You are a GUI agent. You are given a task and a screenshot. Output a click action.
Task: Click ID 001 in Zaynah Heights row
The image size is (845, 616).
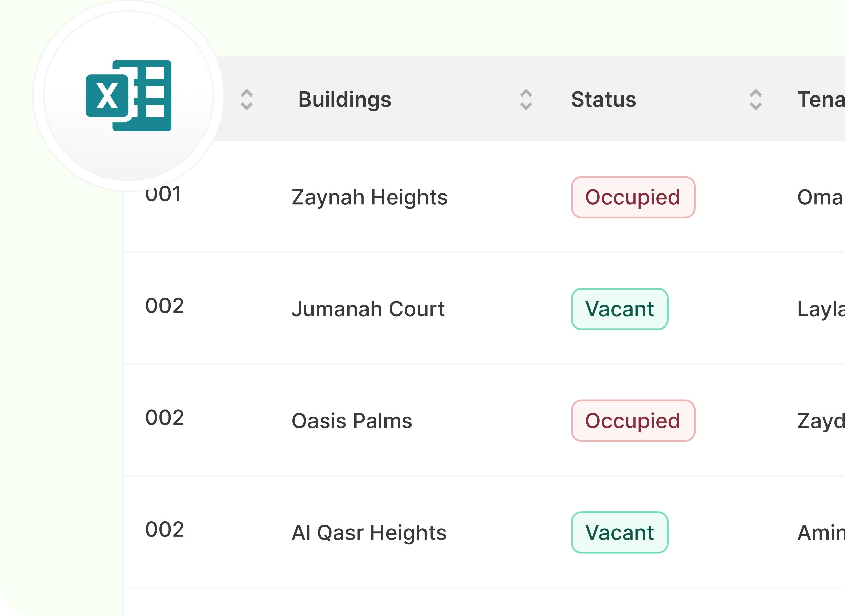coord(163,195)
